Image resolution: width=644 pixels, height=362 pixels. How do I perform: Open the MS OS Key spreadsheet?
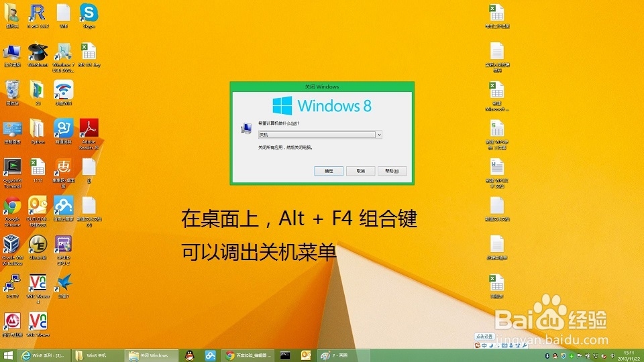click(89, 54)
